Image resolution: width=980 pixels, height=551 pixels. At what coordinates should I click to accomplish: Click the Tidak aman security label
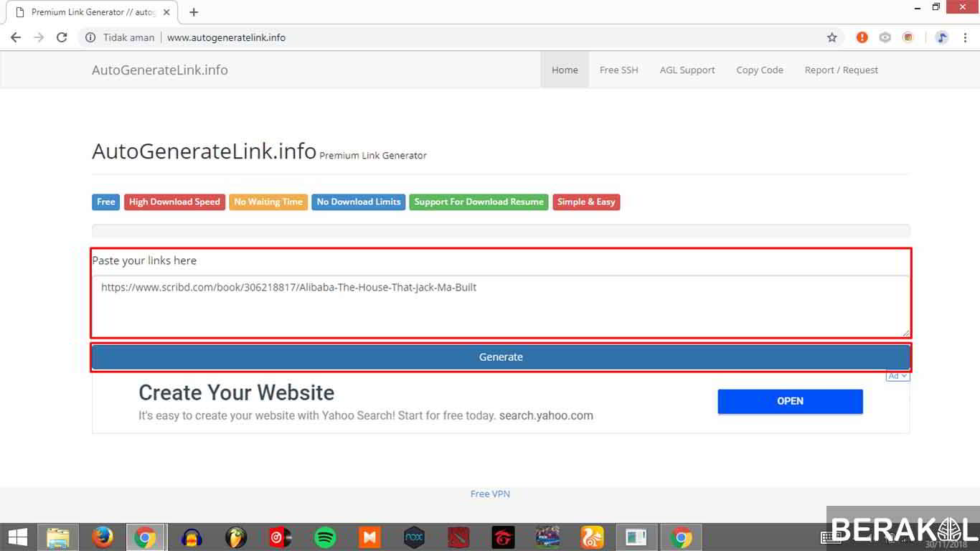point(128,37)
